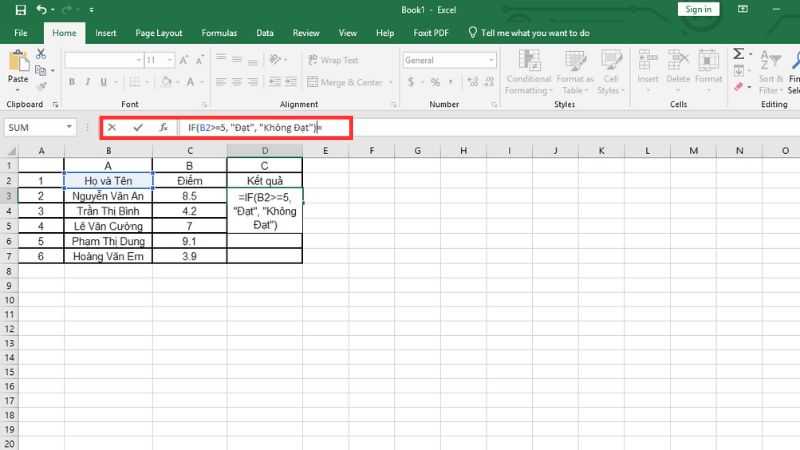Image resolution: width=800 pixels, height=450 pixels.
Task: Click the Save icon in the title bar
Action: pyautogui.click(x=20, y=9)
